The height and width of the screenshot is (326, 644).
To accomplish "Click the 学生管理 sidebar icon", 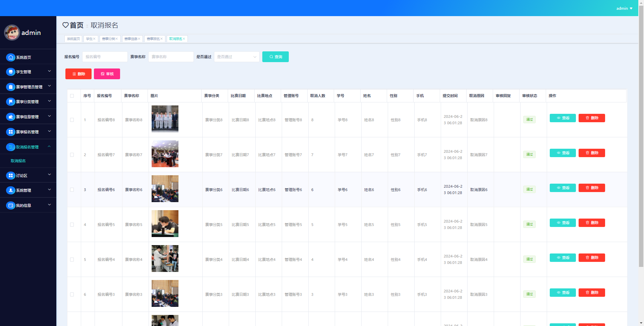I will 11,72.
